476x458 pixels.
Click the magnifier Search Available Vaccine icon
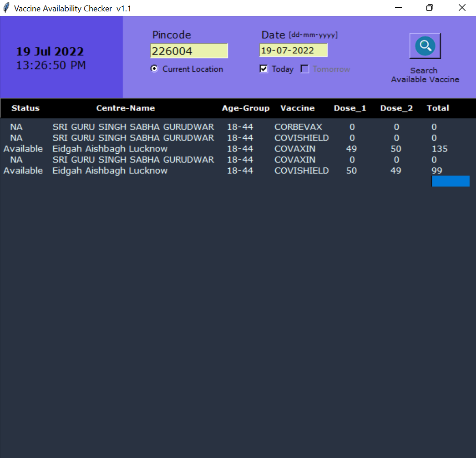coord(425,45)
